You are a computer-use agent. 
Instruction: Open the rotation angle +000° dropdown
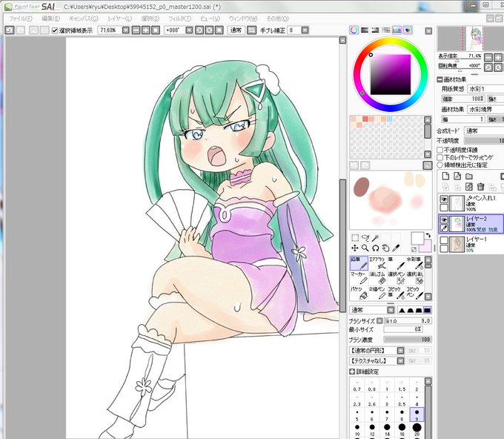coord(189,30)
